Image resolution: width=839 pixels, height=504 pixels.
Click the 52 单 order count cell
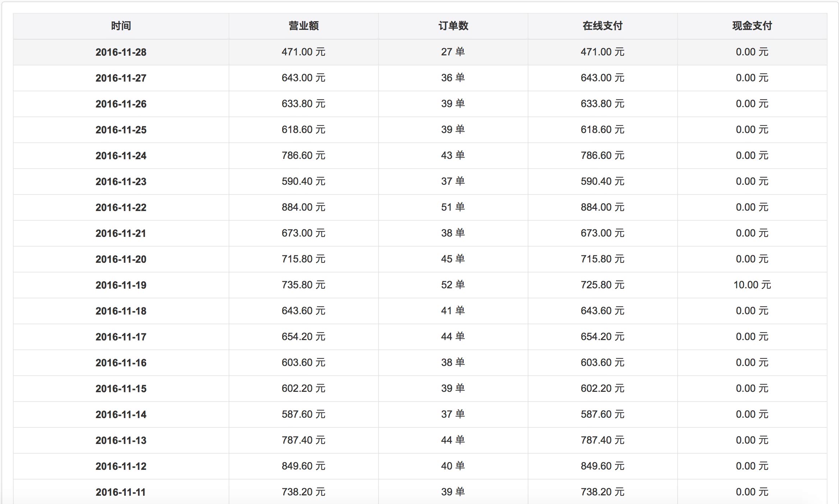pos(453,285)
